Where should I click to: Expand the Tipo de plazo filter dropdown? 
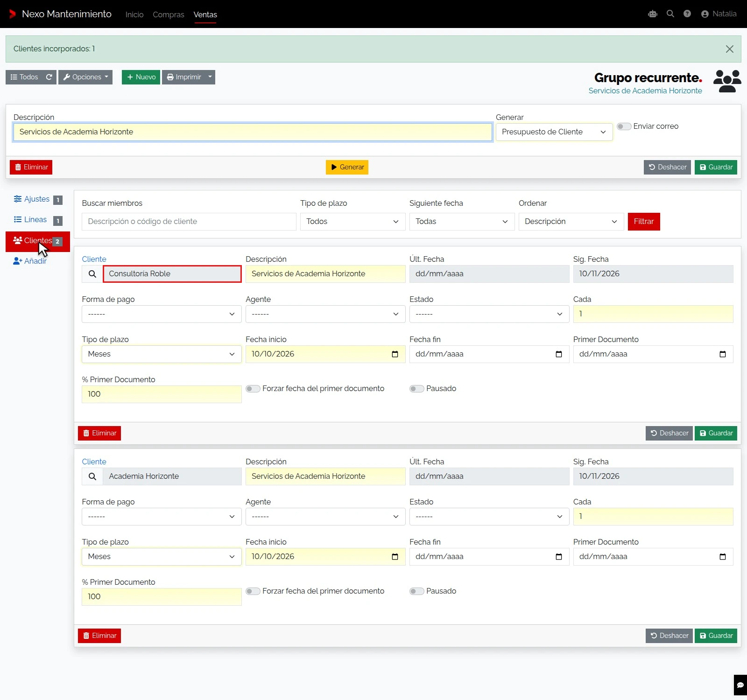(x=352, y=222)
